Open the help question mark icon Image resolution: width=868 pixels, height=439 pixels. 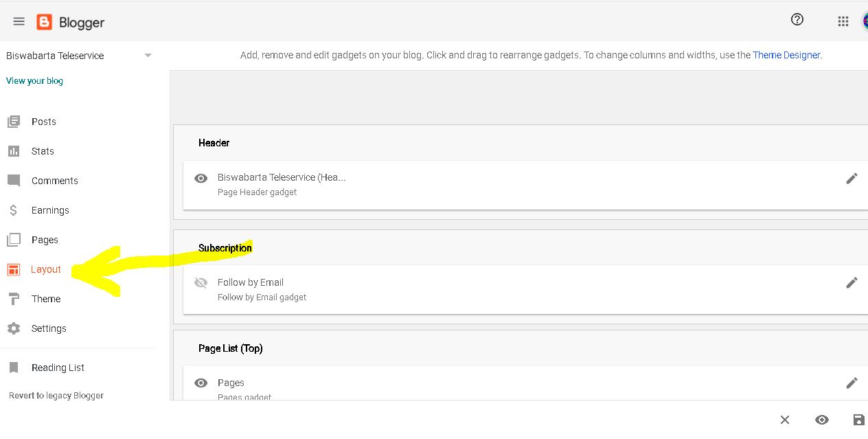tap(797, 20)
